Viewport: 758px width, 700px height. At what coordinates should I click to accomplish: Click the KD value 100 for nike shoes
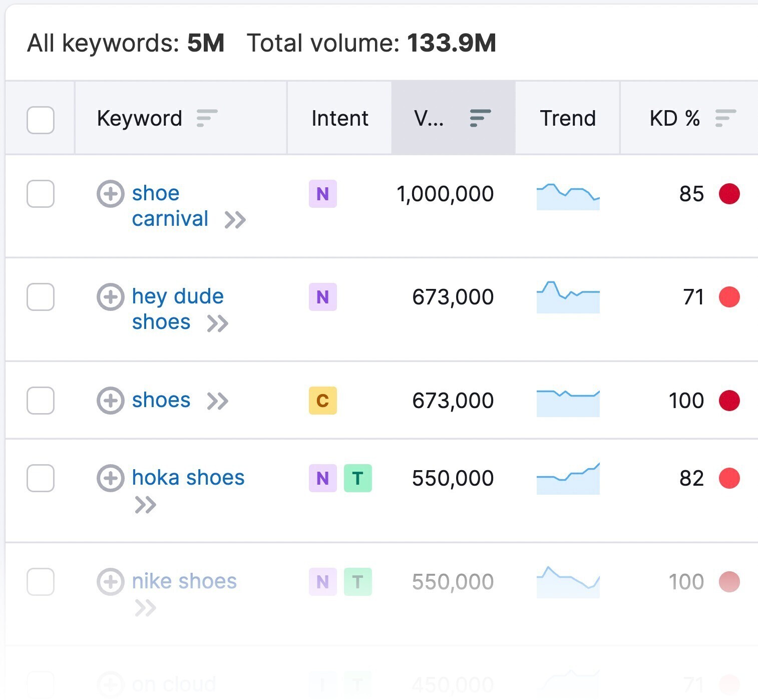tap(686, 582)
